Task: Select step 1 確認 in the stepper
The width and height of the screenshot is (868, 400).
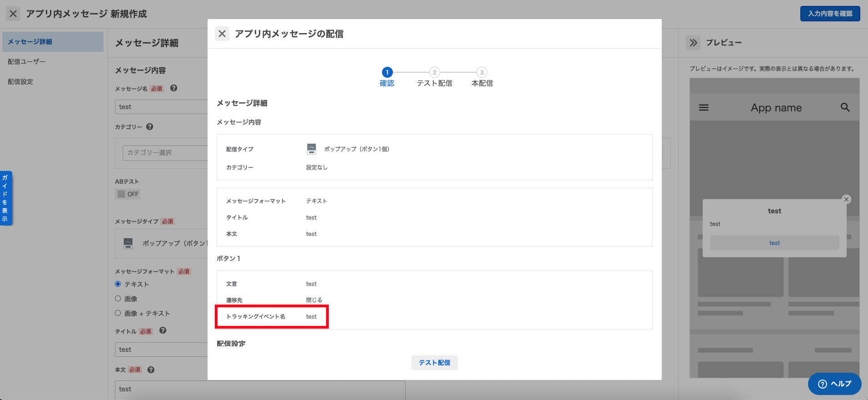Action: coord(387,77)
